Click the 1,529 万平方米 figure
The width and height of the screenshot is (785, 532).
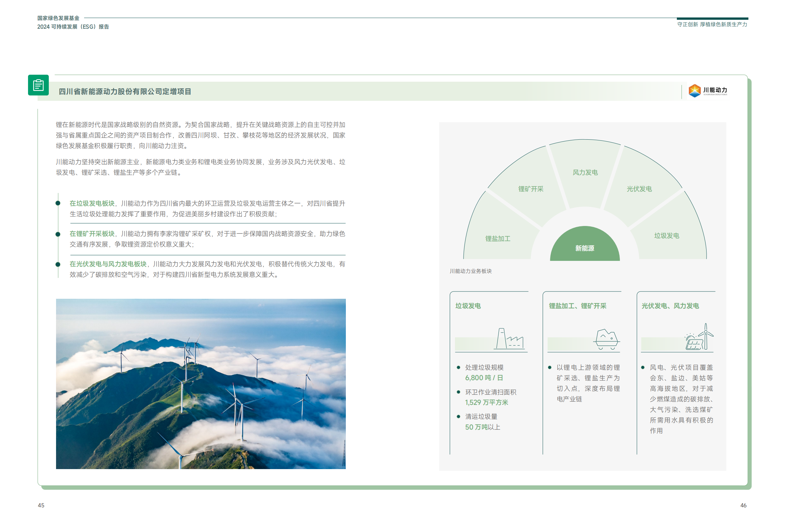pyautogui.click(x=486, y=402)
